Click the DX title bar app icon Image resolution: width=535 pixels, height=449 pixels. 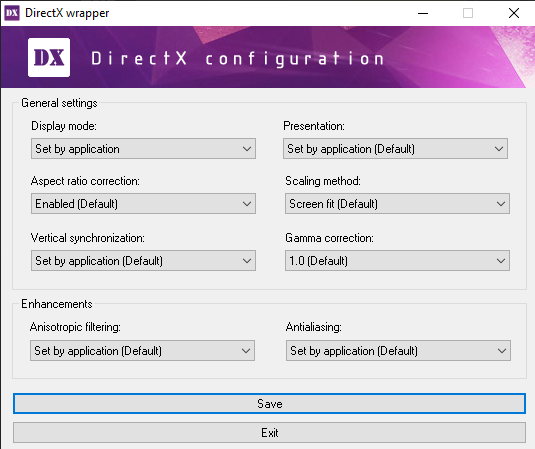pyautogui.click(x=12, y=13)
